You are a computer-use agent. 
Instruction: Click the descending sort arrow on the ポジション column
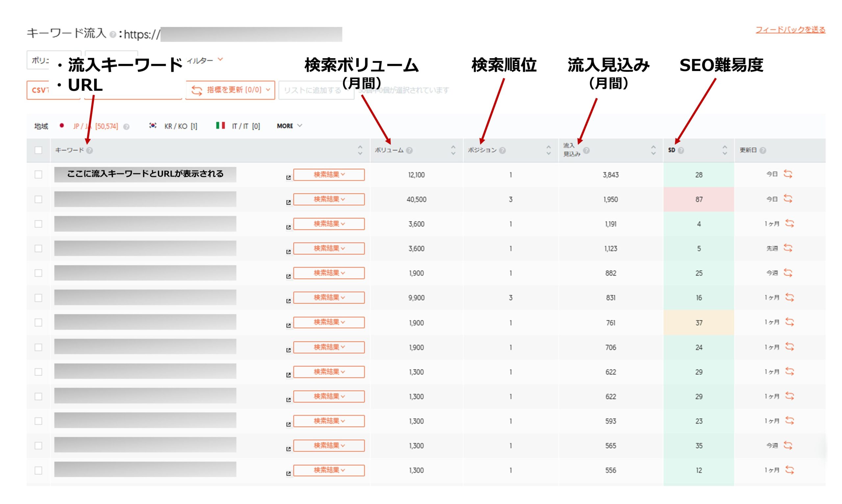pyautogui.click(x=548, y=153)
